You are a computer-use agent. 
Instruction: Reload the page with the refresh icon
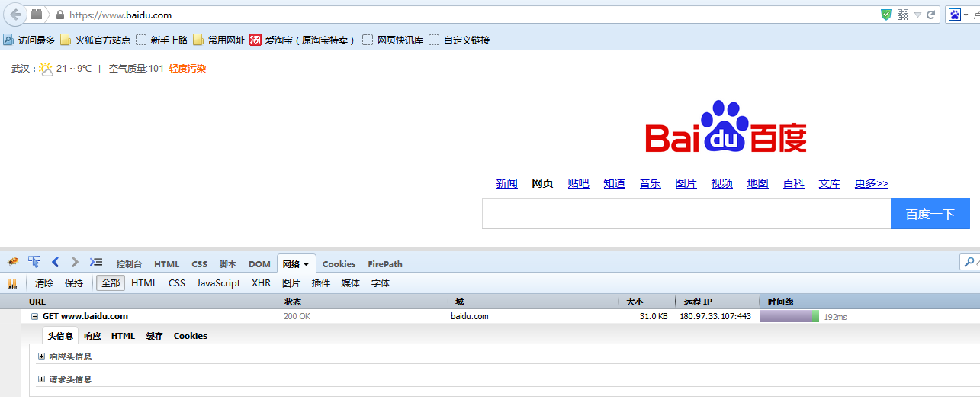(x=930, y=15)
